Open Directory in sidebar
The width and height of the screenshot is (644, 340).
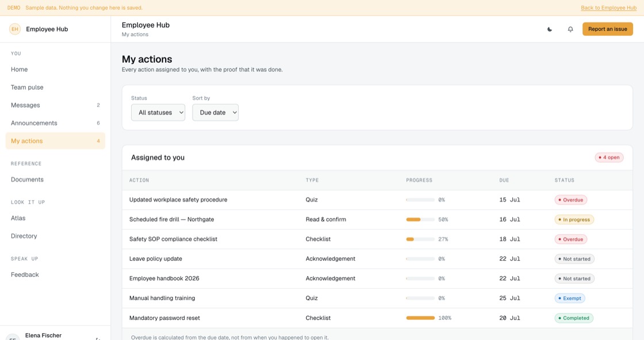[x=55, y=236]
